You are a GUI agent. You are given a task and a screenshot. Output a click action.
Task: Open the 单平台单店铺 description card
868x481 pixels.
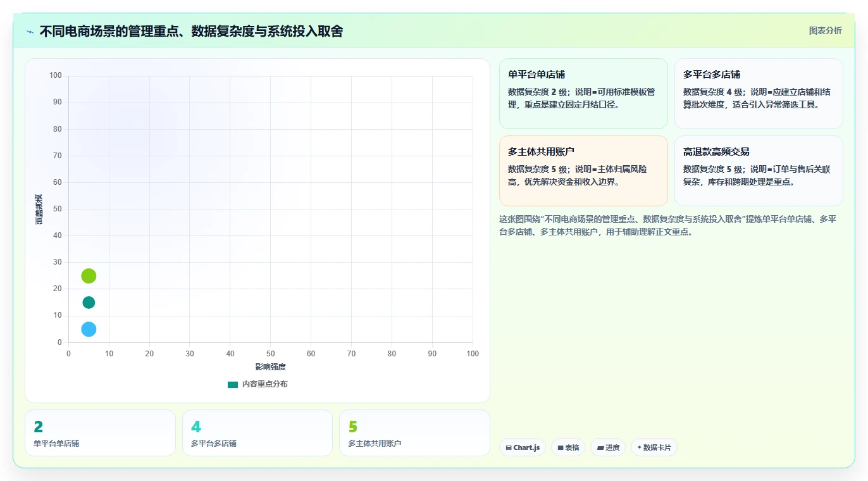coord(583,94)
